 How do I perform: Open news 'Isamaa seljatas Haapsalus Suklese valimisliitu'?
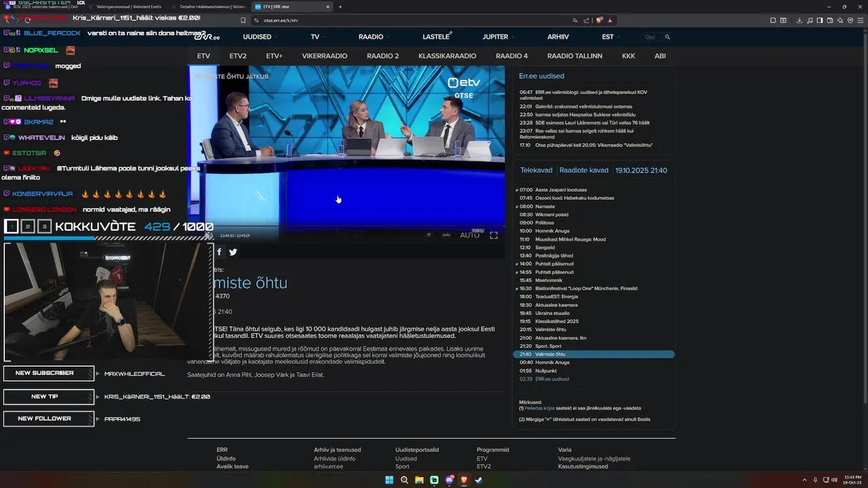pos(585,115)
